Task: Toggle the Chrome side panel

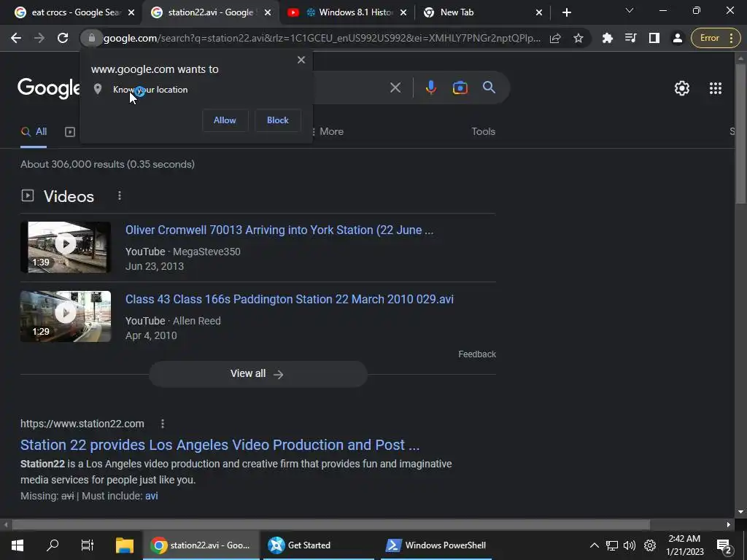Action: [654, 38]
